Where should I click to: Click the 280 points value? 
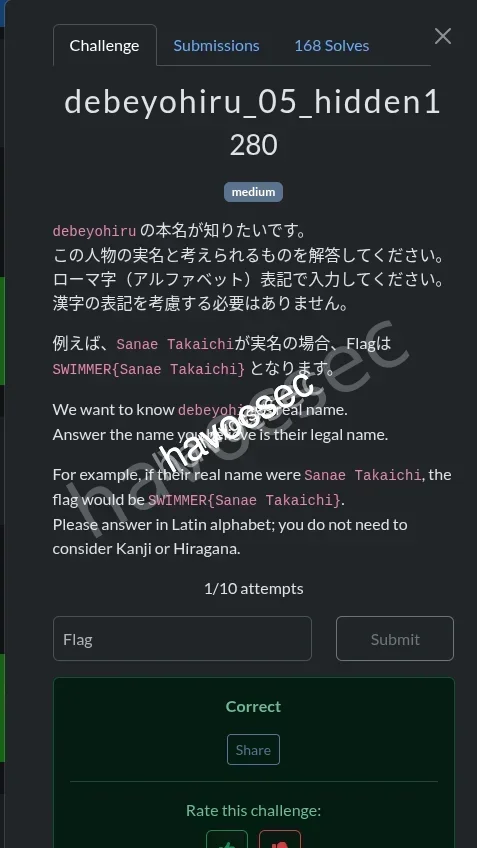pyautogui.click(x=253, y=145)
